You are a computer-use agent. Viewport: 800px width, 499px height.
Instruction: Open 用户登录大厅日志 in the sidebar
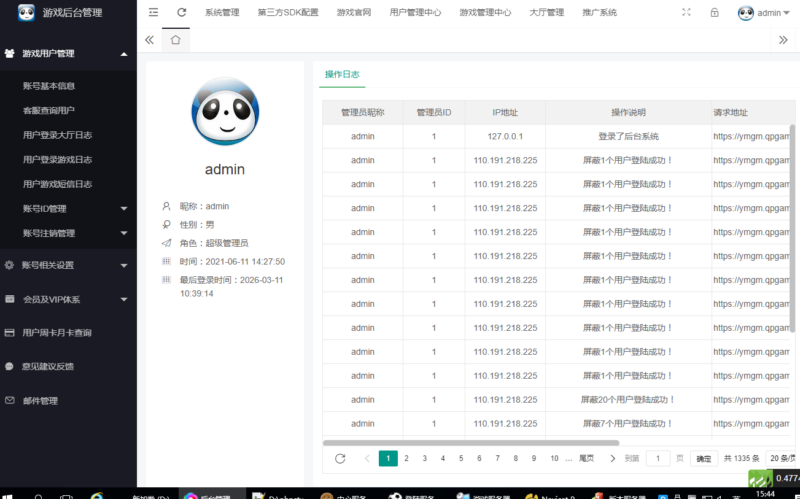pos(57,135)
